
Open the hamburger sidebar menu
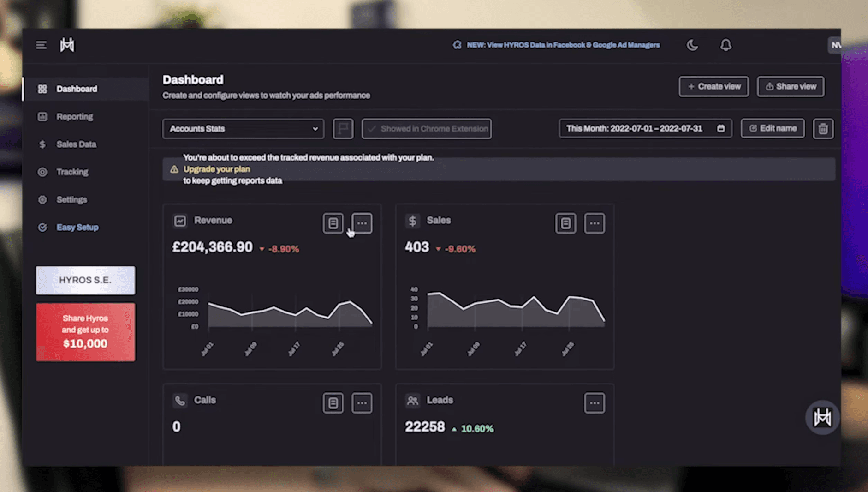pyautogui.click(x=41, y=45)
